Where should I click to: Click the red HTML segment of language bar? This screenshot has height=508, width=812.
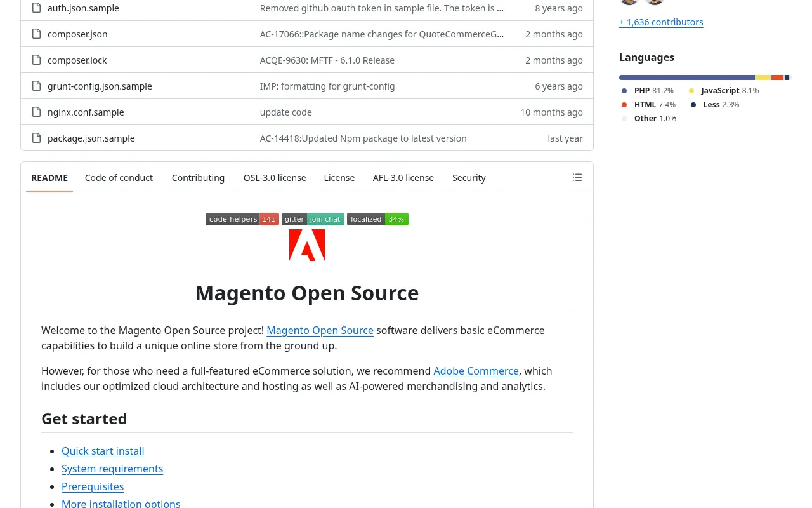pos(778,77)
